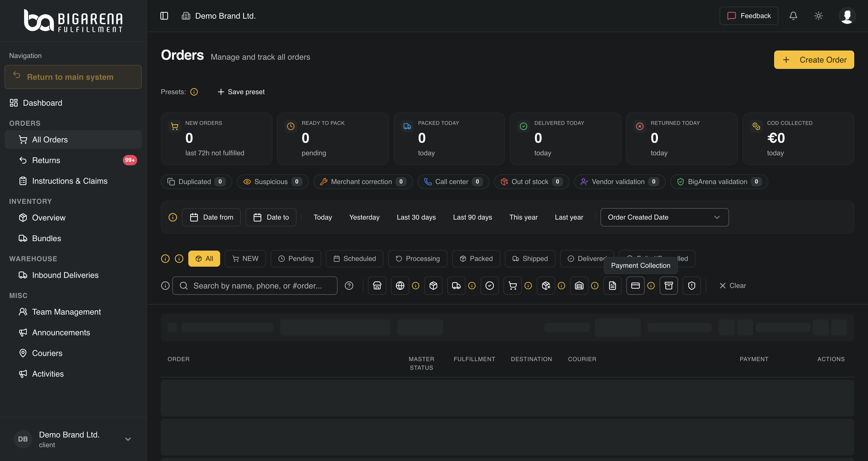The width and height of the screenshot is (868, 461).
Task: Select the Packed status tab
Action: [x=476, y=259]
